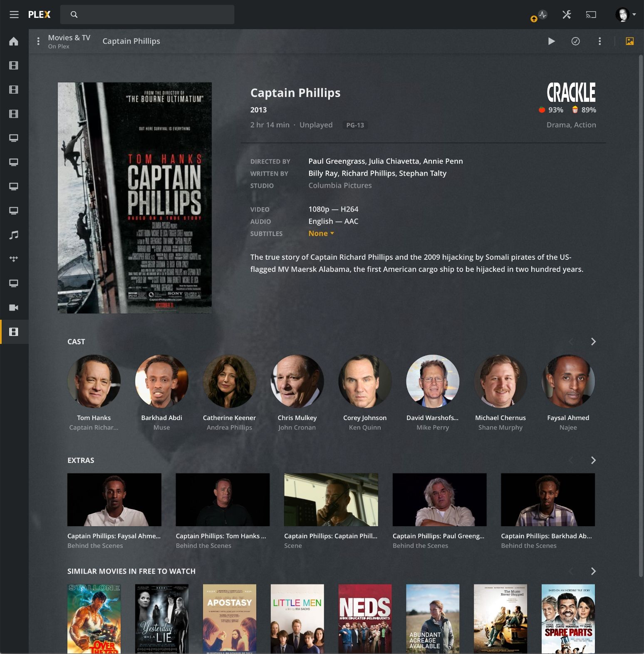This screenshot has height=654, width=644.
Task: Open the first film library icon in the sidebar
Action: pos(14,65)
